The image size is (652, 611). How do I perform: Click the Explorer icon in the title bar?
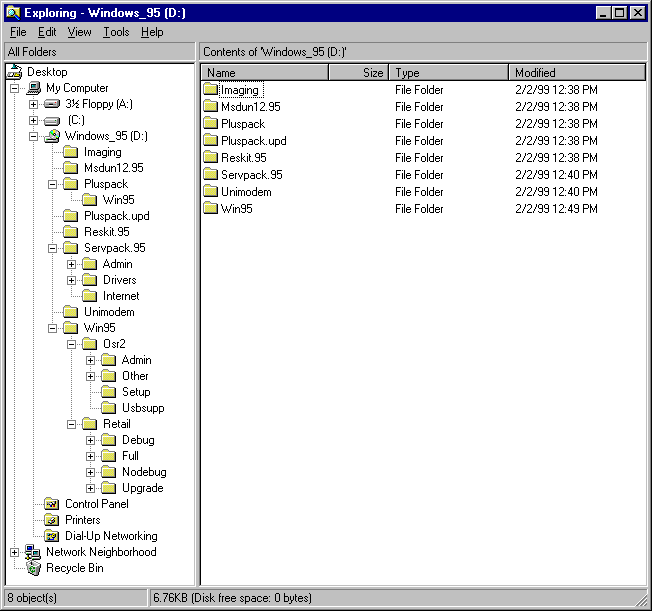click(13, 13)
